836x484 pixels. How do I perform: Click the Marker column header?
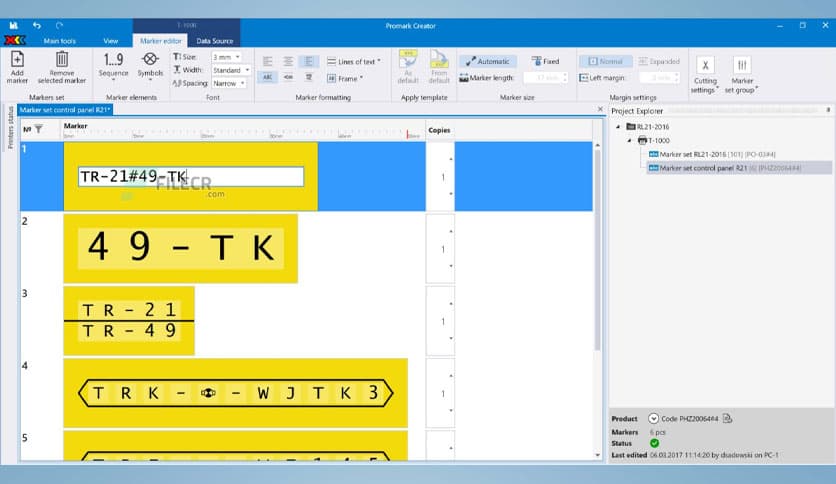[76, 126]
